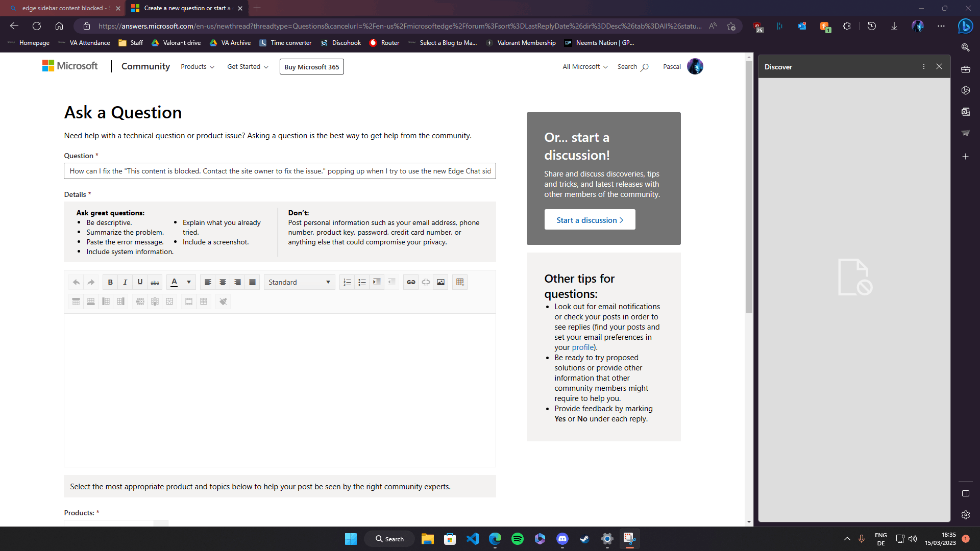This screenshot has width=980, height=551.
Task: Expand All Microsoft menu
Action: 585,67
